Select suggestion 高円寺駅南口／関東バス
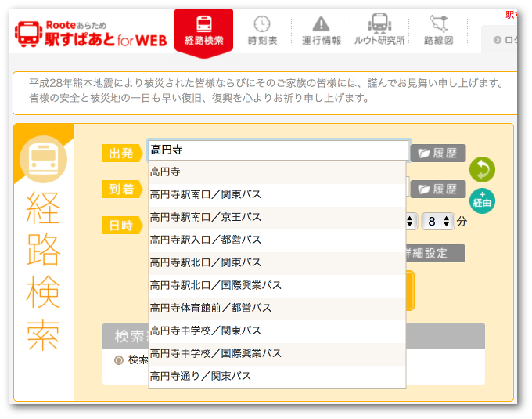This screenshot has width=532, height=419. coord(277,195)
